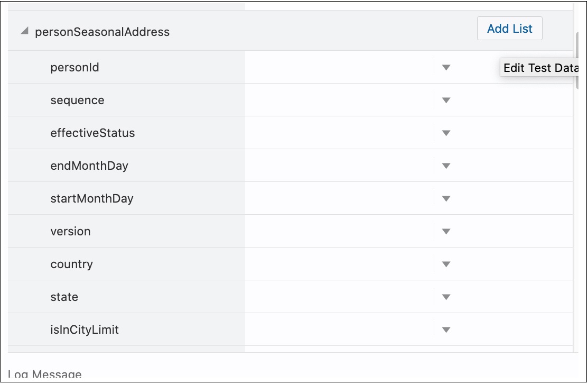
Task: Click the state value field
Action: point(339,297)
